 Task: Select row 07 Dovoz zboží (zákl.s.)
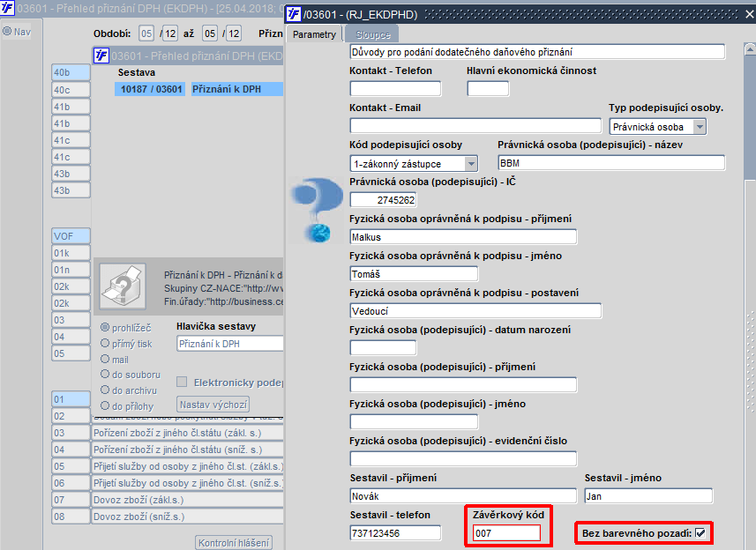188,500
